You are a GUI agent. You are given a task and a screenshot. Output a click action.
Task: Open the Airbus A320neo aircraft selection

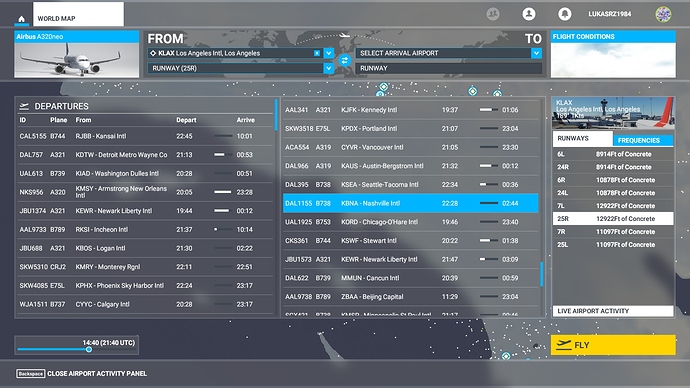[x=77, y=54]
